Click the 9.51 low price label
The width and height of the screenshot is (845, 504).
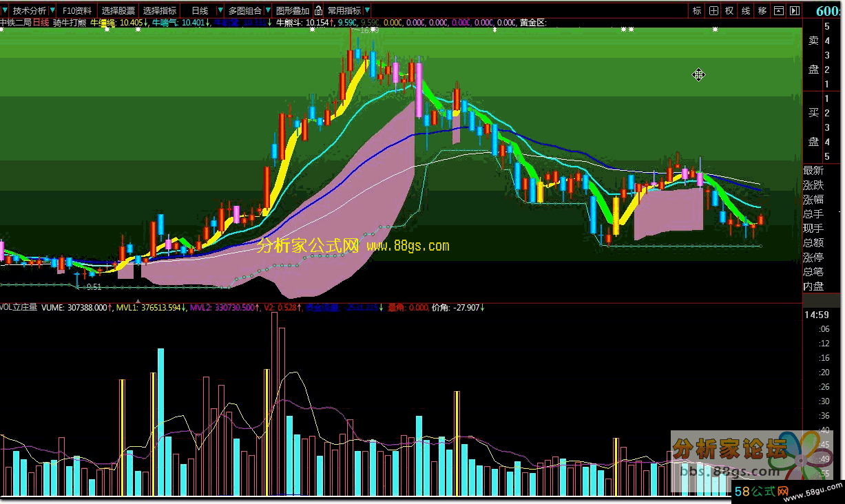pyautogui.click(x=94, y=286)
